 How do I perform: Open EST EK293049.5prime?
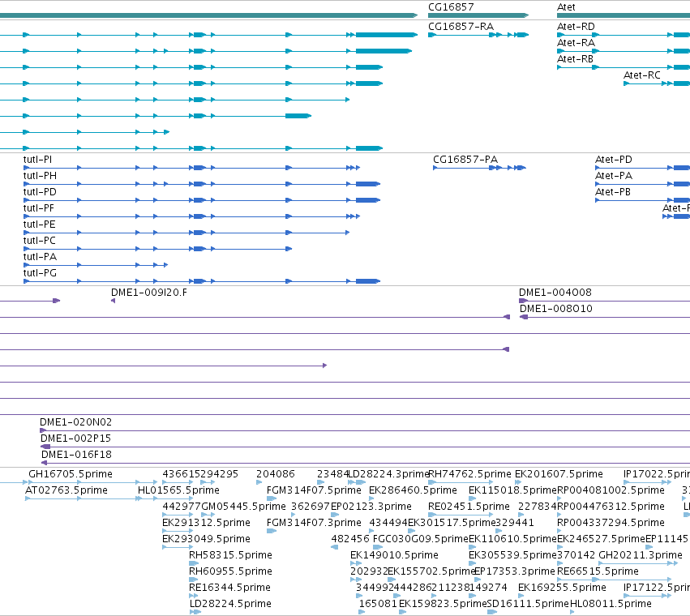pyautogui.click(x=207, y=539)
